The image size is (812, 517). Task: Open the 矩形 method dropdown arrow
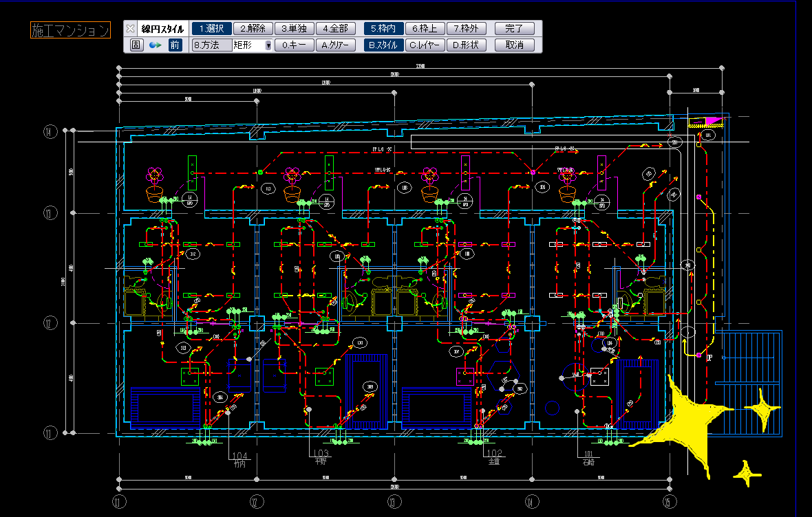tap(268, 46)
